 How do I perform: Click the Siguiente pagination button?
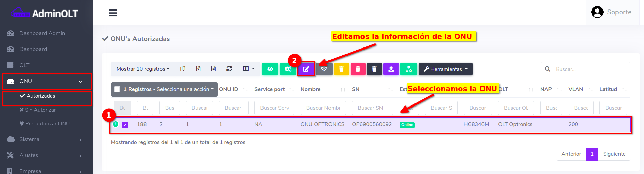tap(614, 154)
